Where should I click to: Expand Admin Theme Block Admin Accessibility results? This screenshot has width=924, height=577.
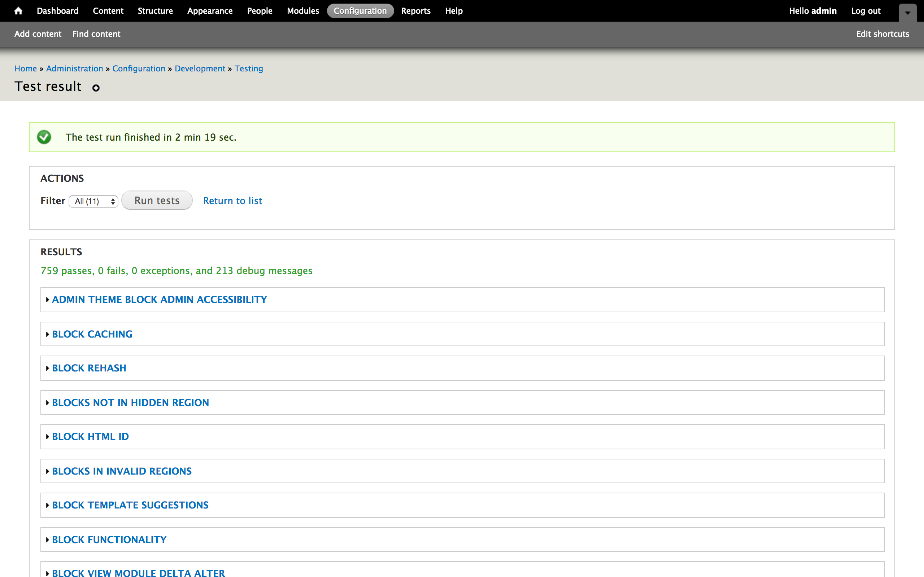click(159, 300)
